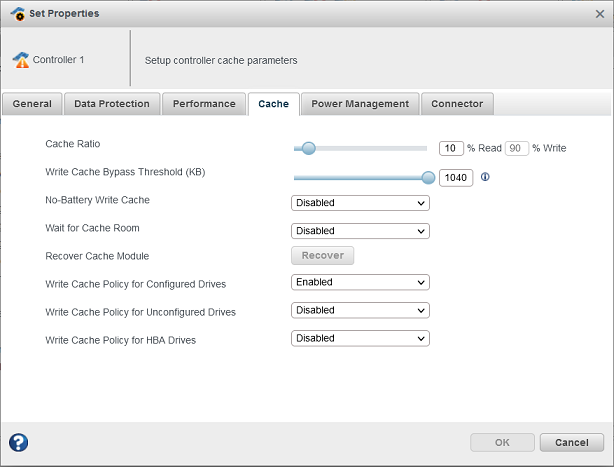Open the Data Protection tab

click(112, 104)
